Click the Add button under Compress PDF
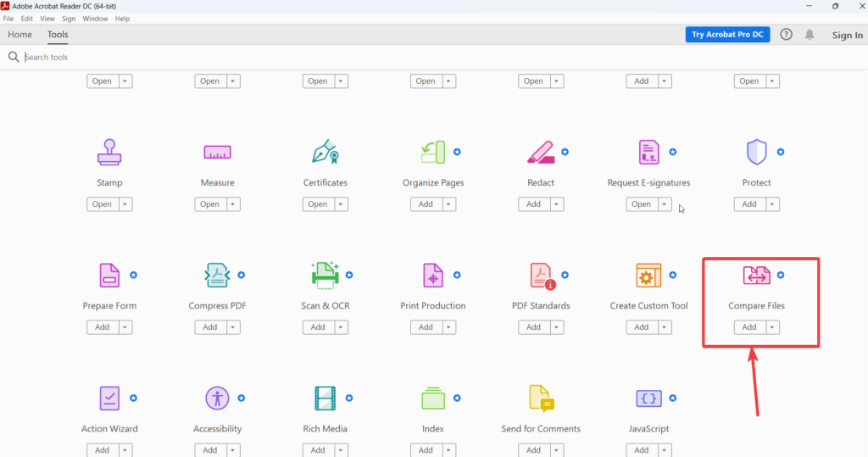Screen dimensions: 868x457 210,326
